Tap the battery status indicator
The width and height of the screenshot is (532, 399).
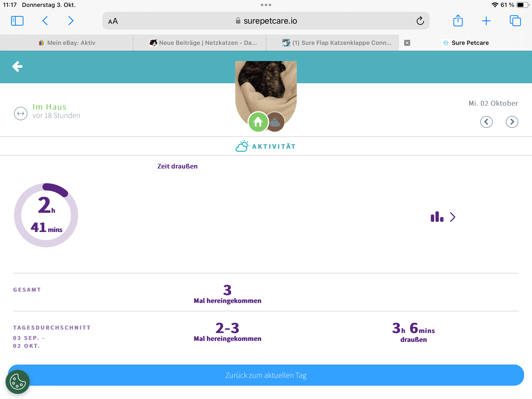(x=523, y=5)
